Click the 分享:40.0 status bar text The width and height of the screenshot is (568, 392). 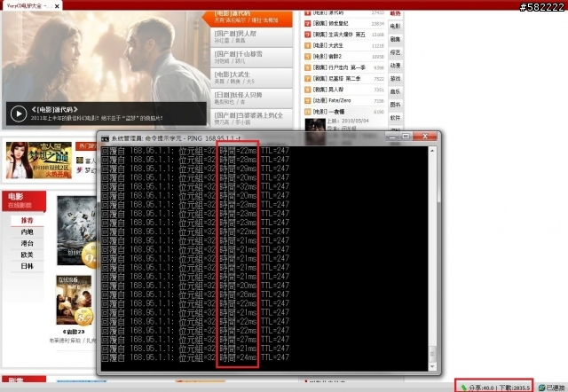pos(481,388)
